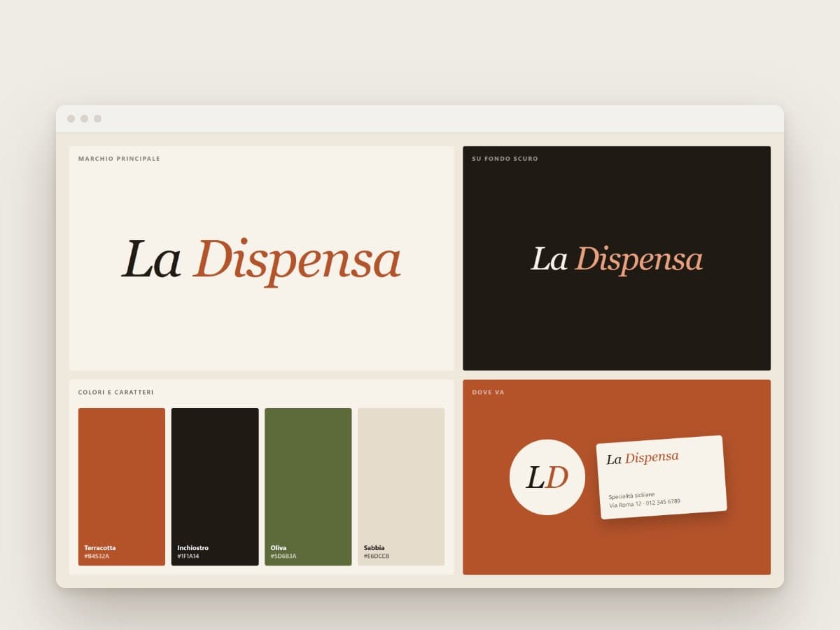Pick the Inchiostro color swatch
Image resolution: width=840 pixels, height=630 pixels.
[x=215, y=486]
